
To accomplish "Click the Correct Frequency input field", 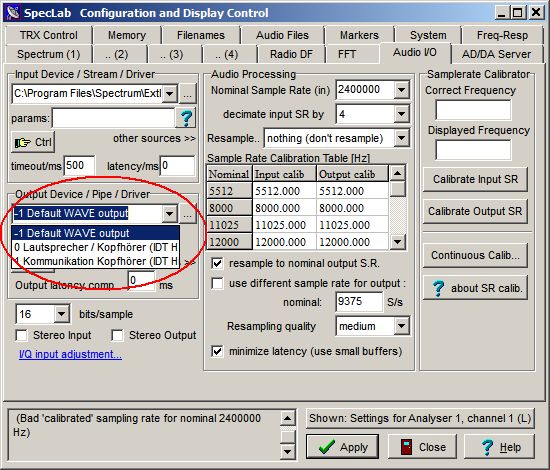I will click(473, 110).
